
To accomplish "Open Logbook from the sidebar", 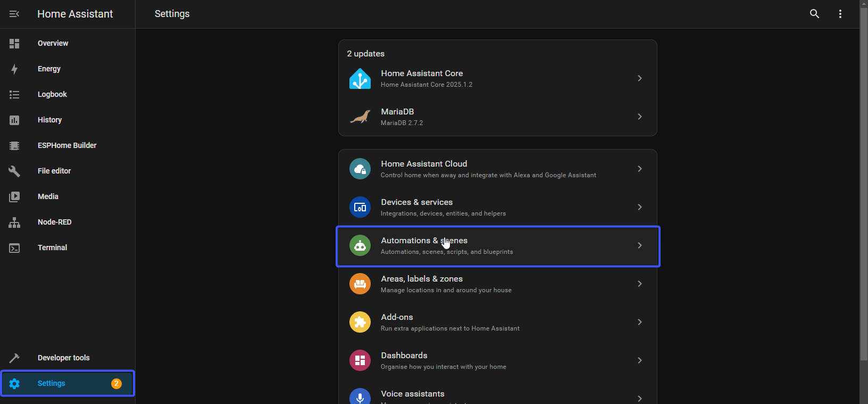I will pyautogui.click(x=52, y=94).
